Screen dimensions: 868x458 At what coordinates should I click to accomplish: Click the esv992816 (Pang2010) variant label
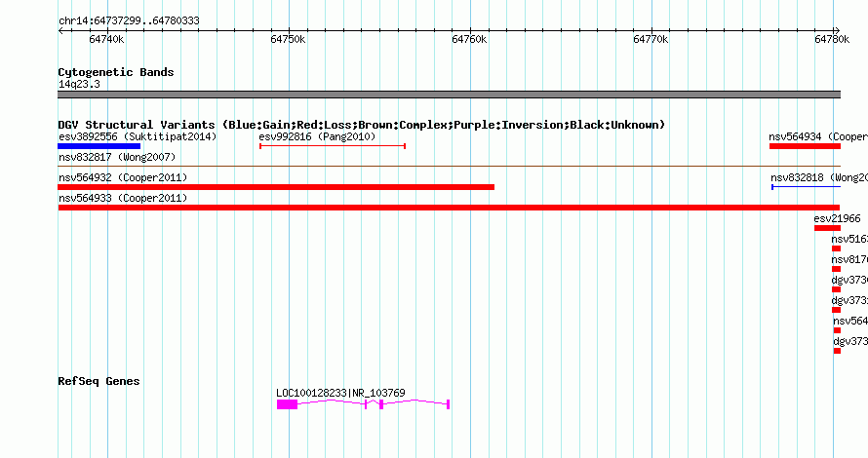click(317, 136)
